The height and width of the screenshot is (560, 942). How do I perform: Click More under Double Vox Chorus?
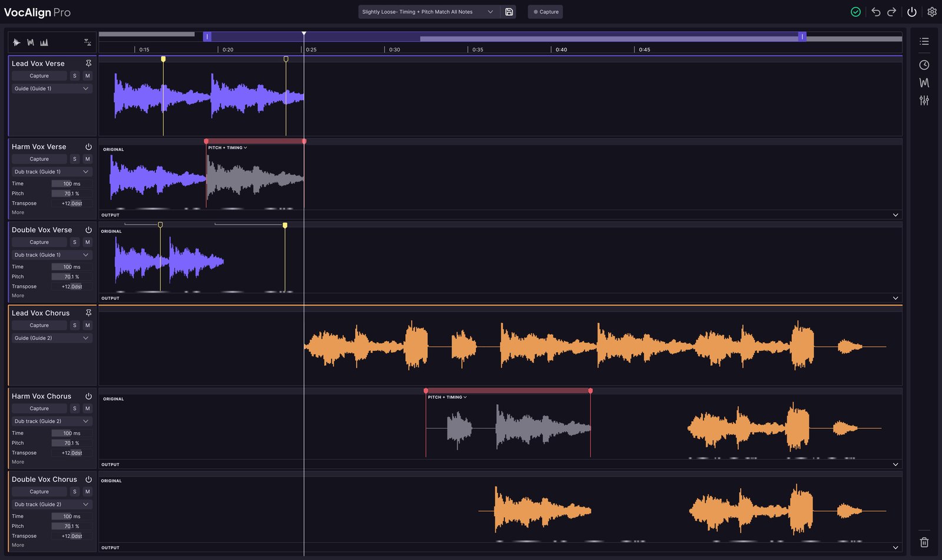coord(18,545)
